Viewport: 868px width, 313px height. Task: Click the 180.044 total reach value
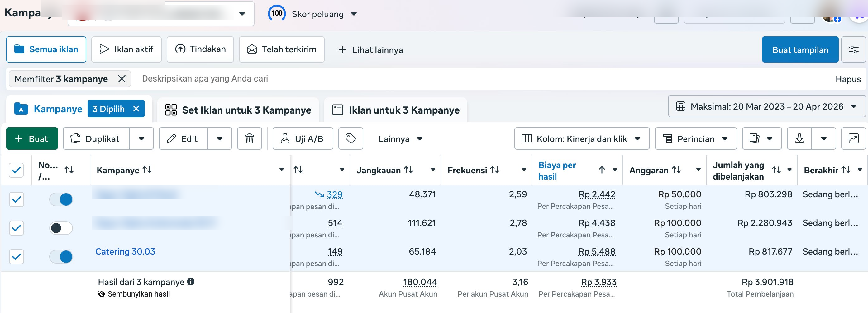[420, 282]
